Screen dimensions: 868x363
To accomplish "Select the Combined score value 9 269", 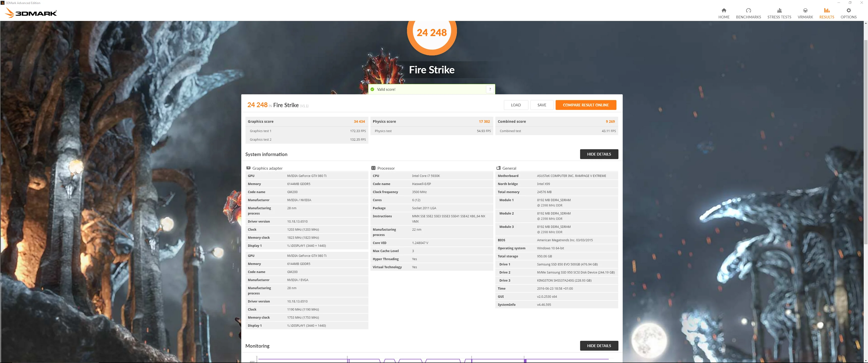I will coord(610,122).
